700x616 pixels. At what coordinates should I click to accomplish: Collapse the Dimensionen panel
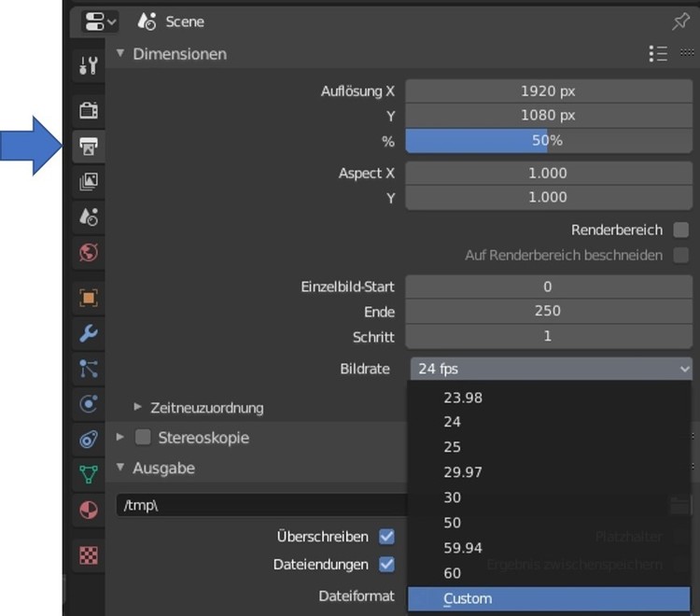120,53
